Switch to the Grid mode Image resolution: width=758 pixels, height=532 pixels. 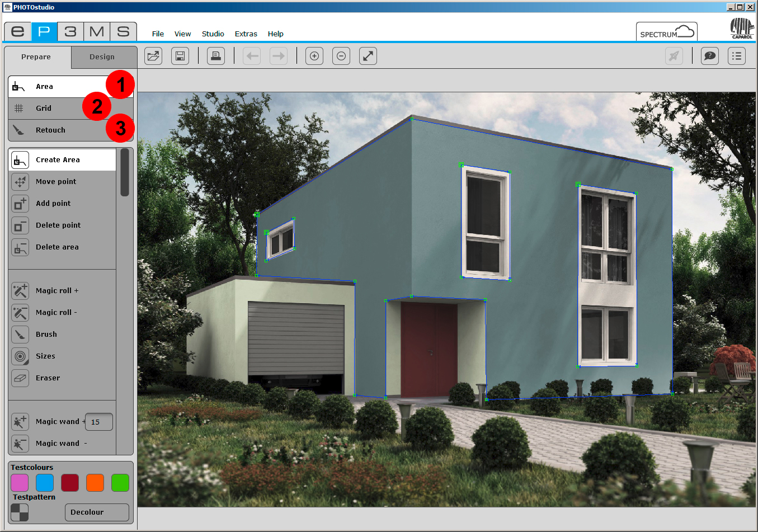(70, 109)
